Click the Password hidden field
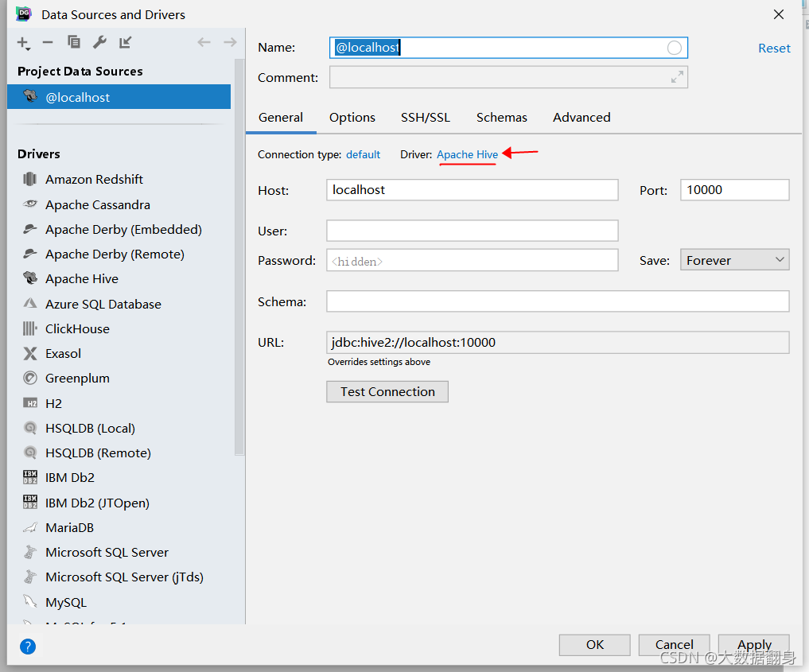 (472, 260)
